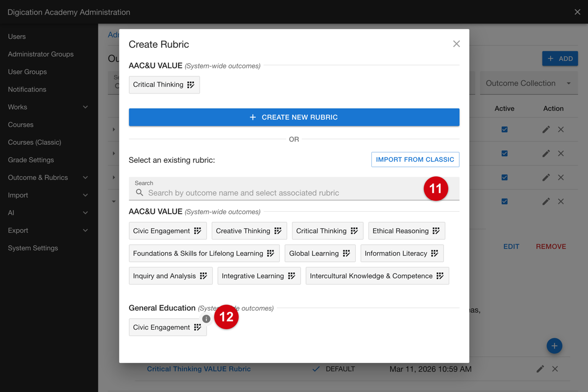Select the Global Learning rubric chip
The width and height of the screenshot is (588, 392).
coord(320,253)
